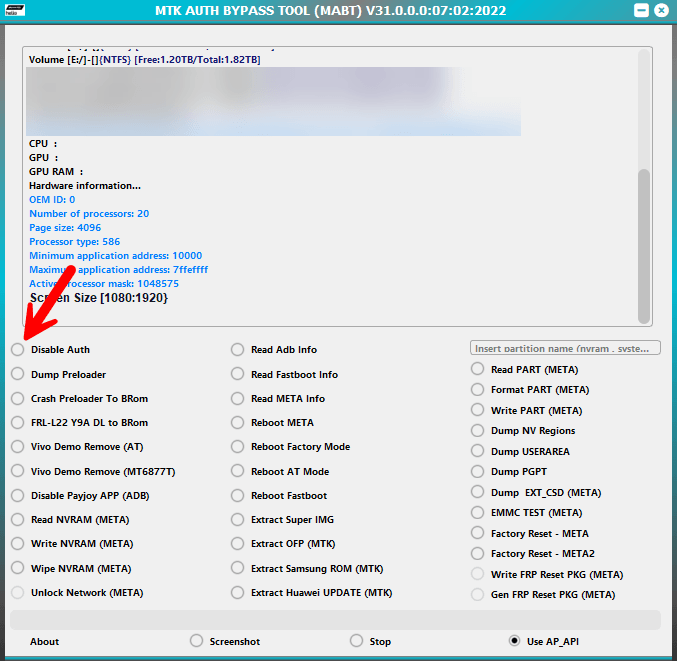Click the OEM ID: 0 log line
This screenshot has height=661, width=677.
pyautogui.click(x=52, y=199)
